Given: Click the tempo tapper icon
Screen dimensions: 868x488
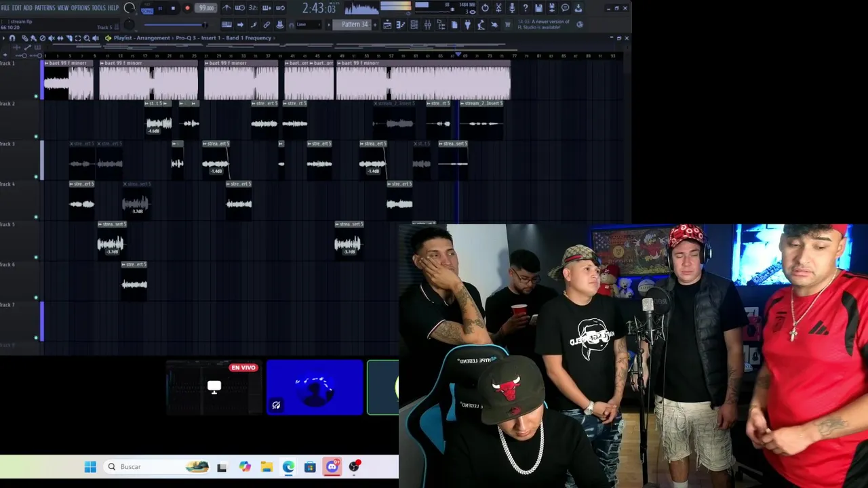Looking at the screenshot, I should (481, 25).
